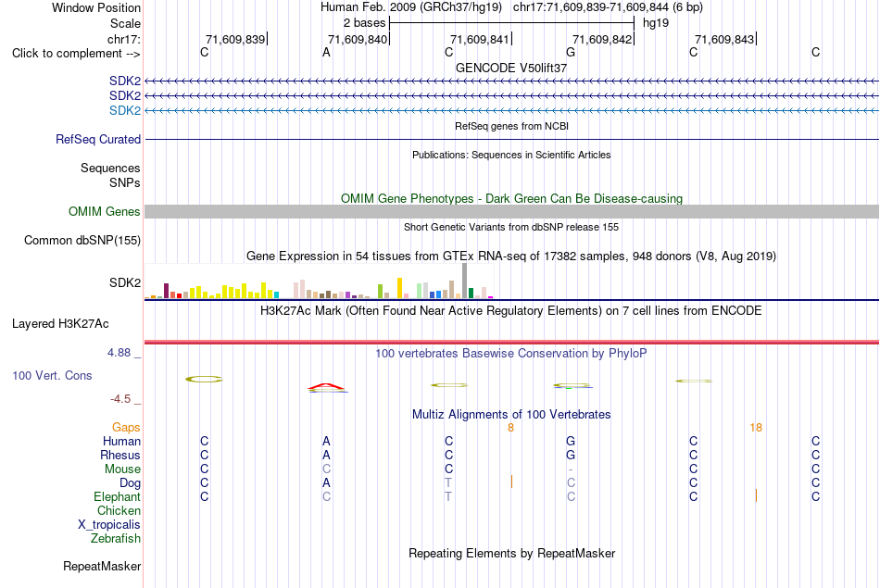This screenshot has height=588, width=880.
Task: Open the 100 Vert. Cons track label
Action: (x=52, y=375)
